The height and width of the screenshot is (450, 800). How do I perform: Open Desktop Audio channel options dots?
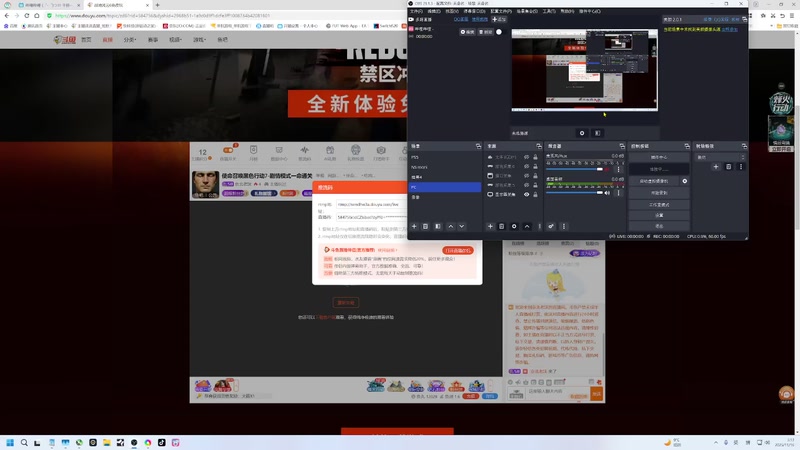coord(618,193)
